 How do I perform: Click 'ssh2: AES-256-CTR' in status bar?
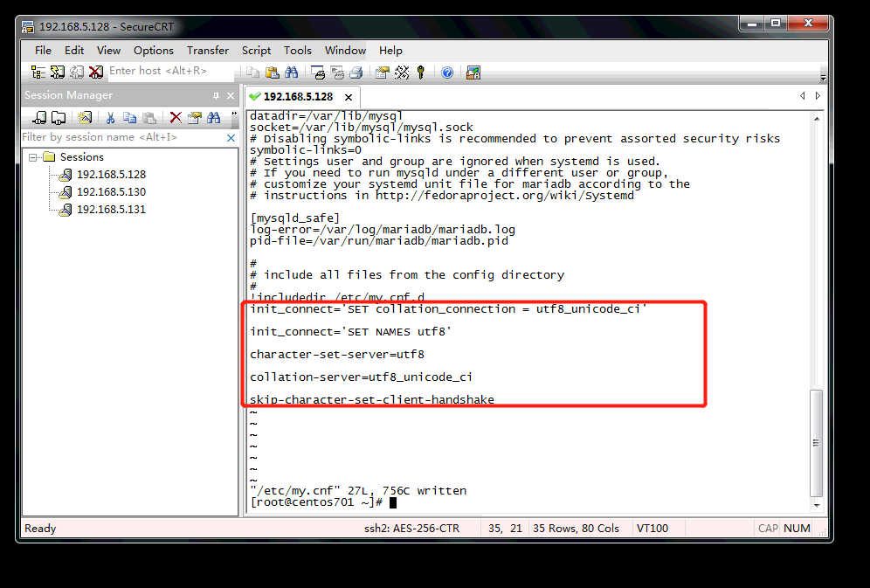[411, 529]
